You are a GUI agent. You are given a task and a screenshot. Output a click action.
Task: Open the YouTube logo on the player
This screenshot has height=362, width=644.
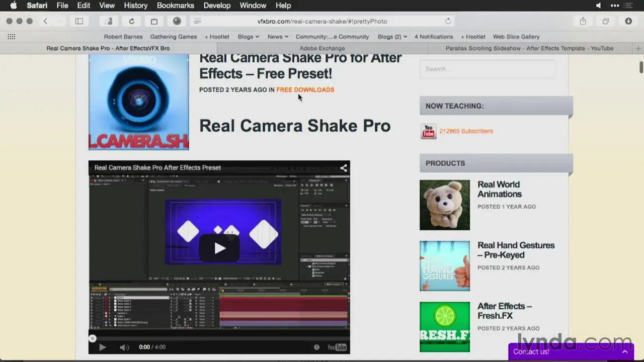(x=337, y=347)
